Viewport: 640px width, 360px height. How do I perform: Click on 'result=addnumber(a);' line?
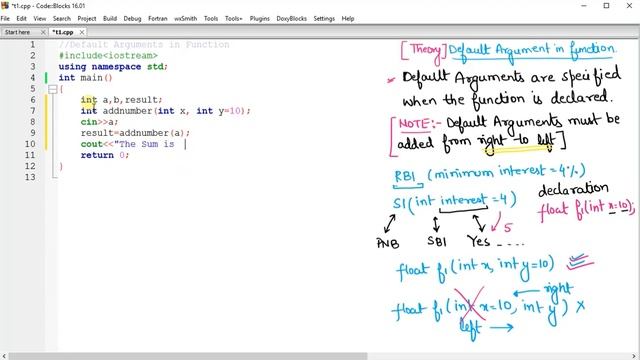coord(135,133)
